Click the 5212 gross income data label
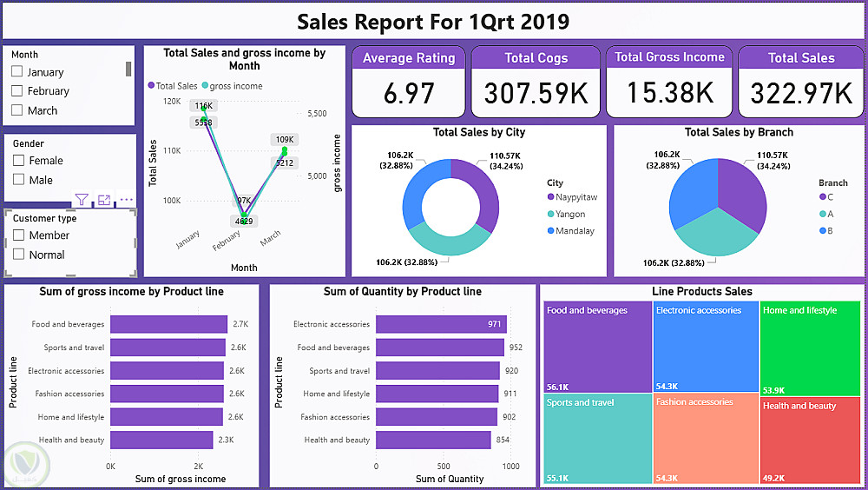 (285, 162)
